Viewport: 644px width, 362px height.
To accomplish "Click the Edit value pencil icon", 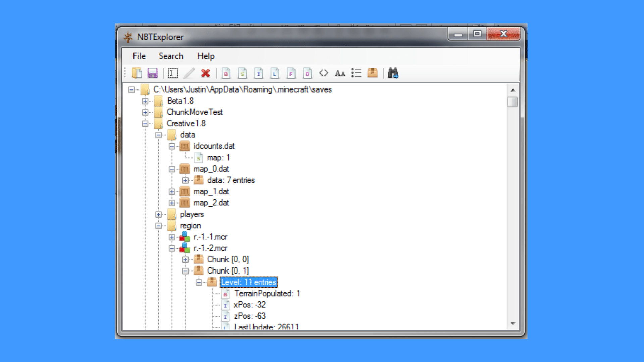I will [x=189, y=73].
